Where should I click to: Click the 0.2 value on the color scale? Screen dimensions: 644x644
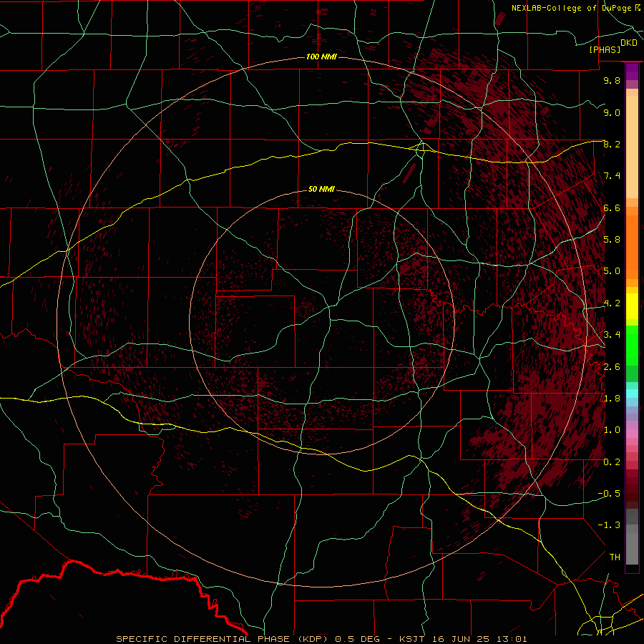[612, 462]
